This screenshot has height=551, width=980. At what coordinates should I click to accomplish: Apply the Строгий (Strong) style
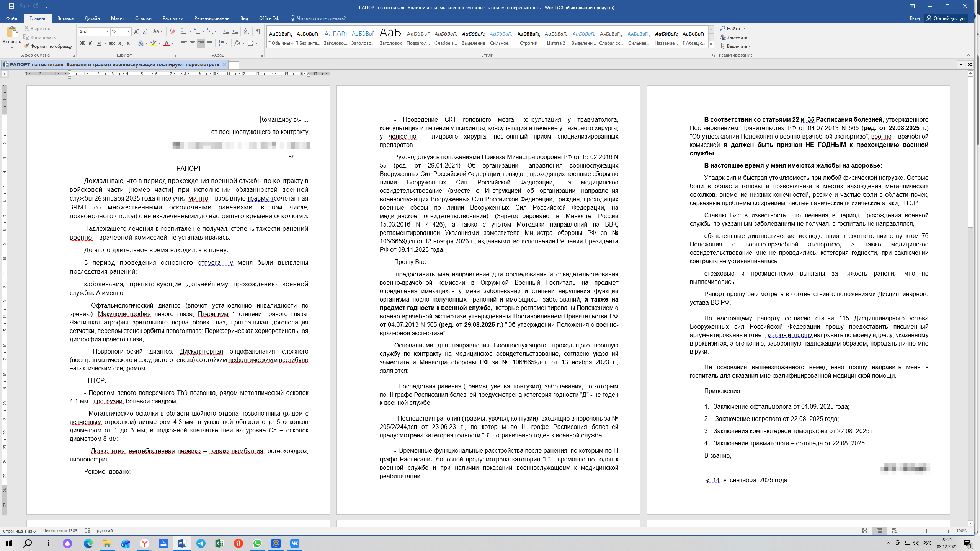[x=528, y=37]
